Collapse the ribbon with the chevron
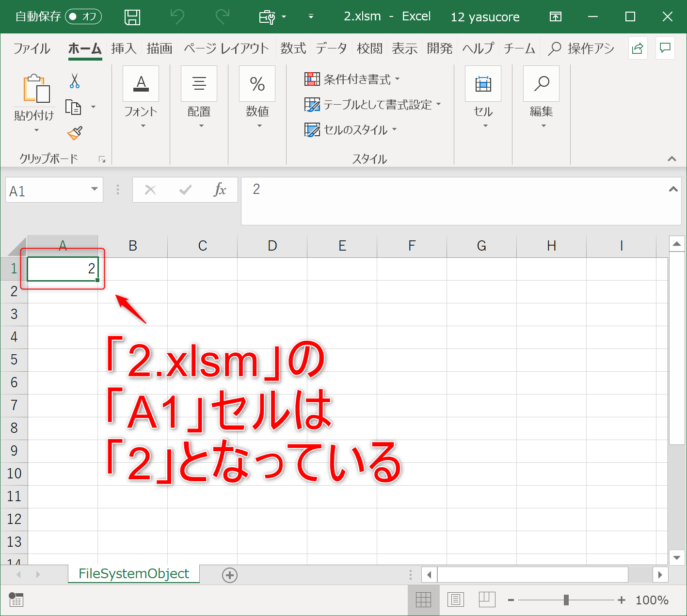Image resolution: width=687 pixels, height=616 pixels. point(672,159)
